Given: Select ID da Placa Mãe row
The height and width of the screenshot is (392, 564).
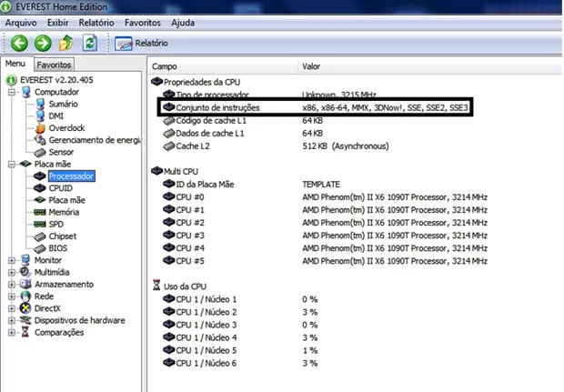Looking at the screenshot, I should point(251,185).
